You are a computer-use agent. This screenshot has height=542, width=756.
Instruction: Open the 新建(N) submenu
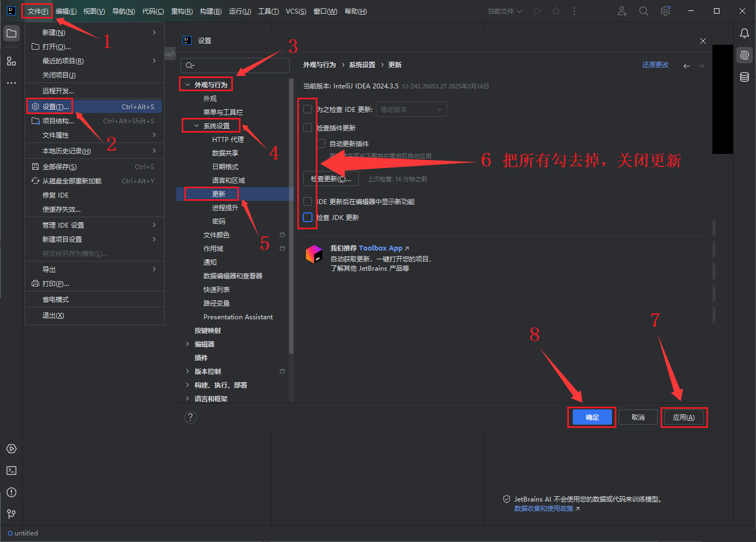94,32
